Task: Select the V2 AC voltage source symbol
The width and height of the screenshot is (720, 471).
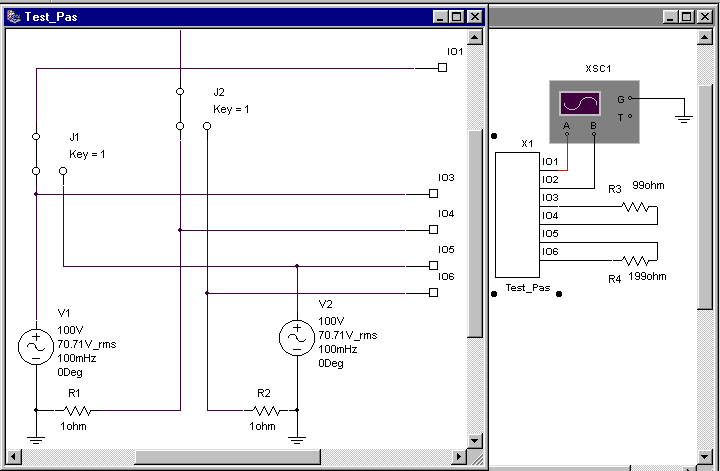Action: [x=297, y=340]
